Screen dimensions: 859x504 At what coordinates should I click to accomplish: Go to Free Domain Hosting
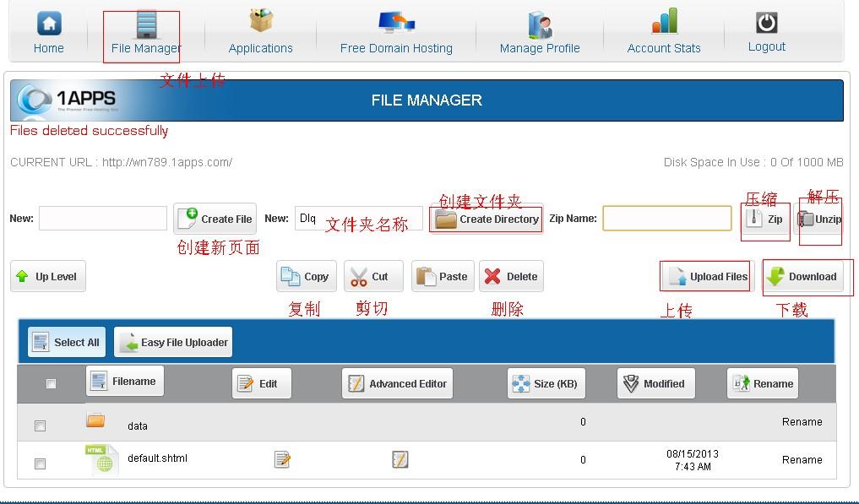click(x=395, y=22)
